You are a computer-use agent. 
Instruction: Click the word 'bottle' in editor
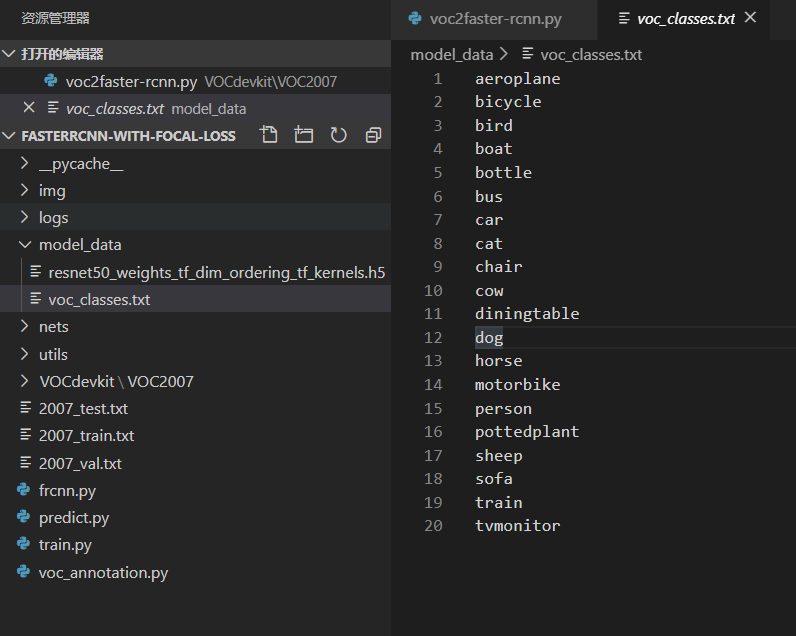pos(503,172)
